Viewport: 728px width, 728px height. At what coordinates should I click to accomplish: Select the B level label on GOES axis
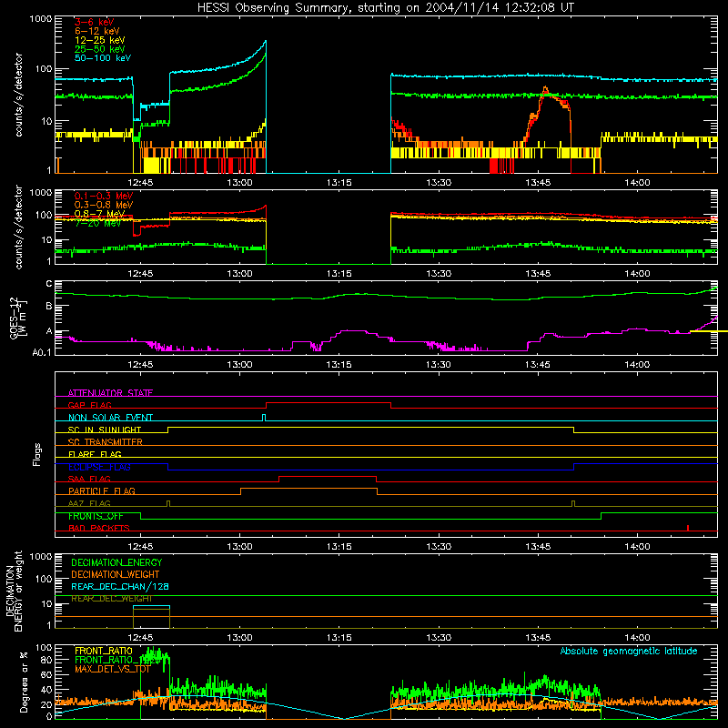pos(49,307)
